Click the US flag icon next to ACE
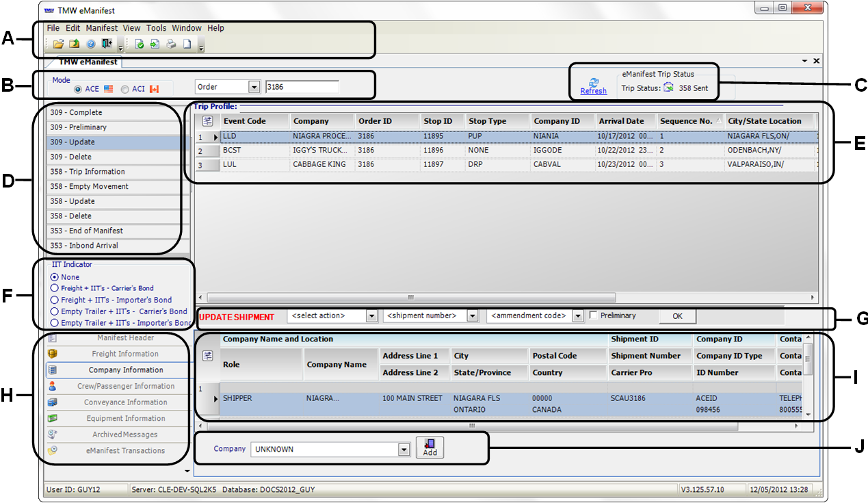Viewport: 868px width, 503px height. coord(109,89)
